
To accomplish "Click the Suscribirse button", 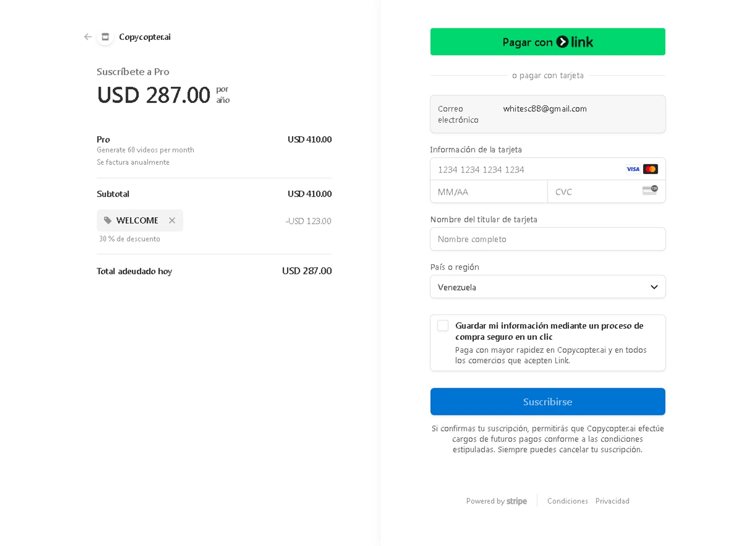I will [x=548, y=402].
